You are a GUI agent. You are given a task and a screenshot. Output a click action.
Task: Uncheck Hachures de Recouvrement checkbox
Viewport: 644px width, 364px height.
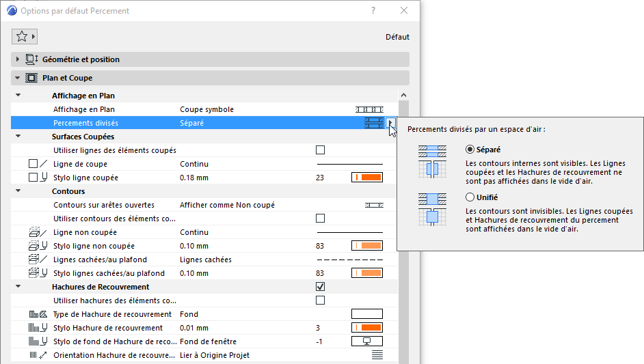pyautogui.click(x=321, y=286)
